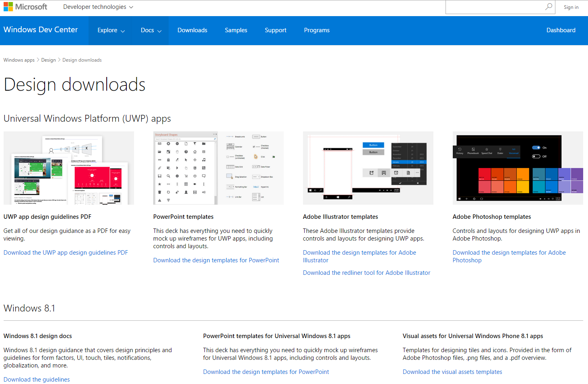Image resolution: width=588 pixels, height=384 pixels.
Task: Open PowerPoint templates thumbnail image
Action: point(219,168)
